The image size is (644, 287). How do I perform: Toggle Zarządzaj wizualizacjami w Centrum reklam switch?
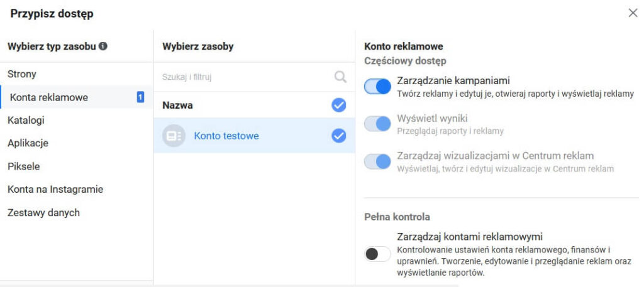point(377,161)
